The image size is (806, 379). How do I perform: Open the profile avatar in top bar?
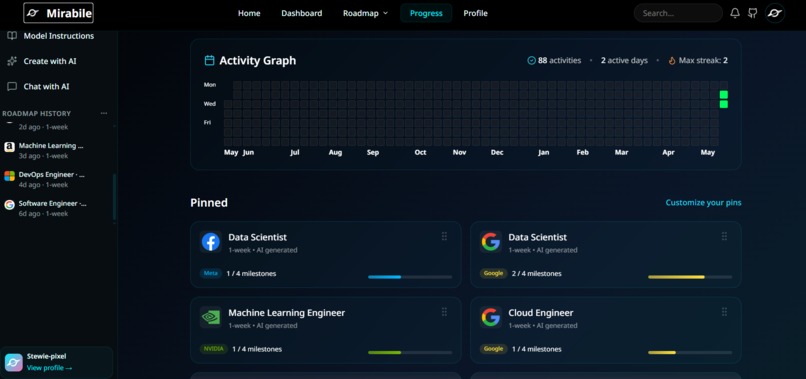pyautogui.click(x=775, y=13)
